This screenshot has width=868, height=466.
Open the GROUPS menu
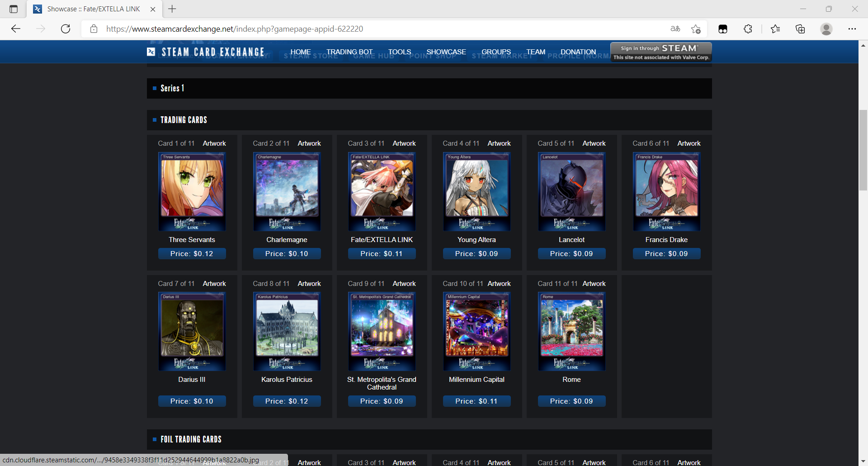pos(496,52)
